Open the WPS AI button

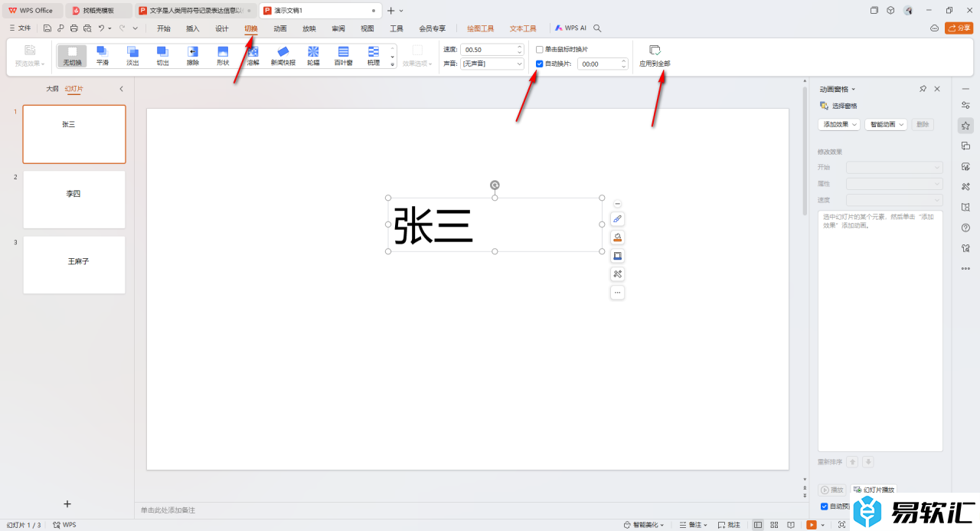click(570, 28)
